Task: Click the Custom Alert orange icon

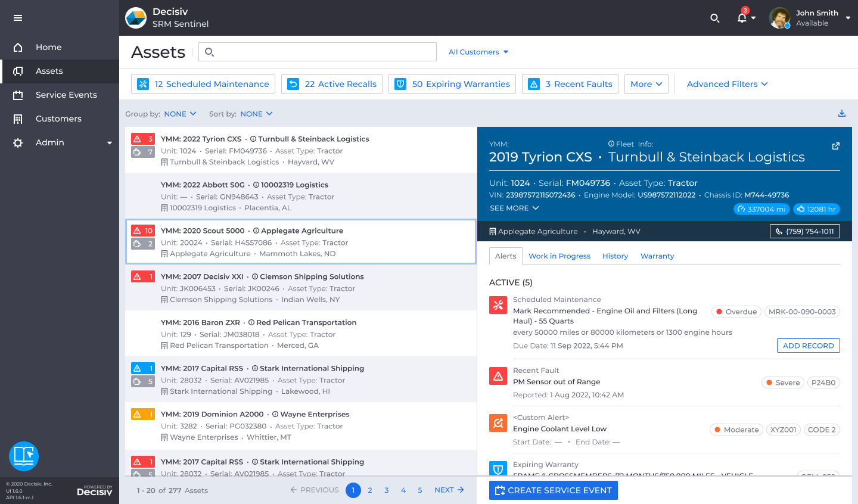Action: click(498, 423)
